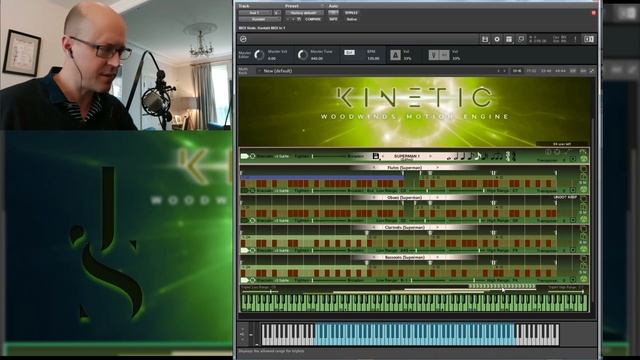The width and height of the screenshot is (640, 360).
Task: Go to next pattern right of SUPERMAN 1
Action: coord(430,156)
